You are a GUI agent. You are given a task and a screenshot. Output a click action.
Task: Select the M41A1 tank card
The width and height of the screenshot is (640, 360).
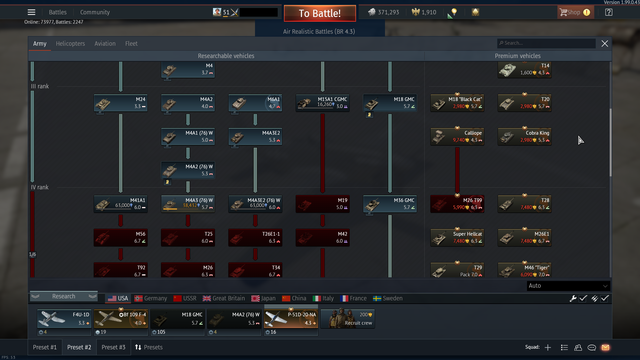(120, 204)
